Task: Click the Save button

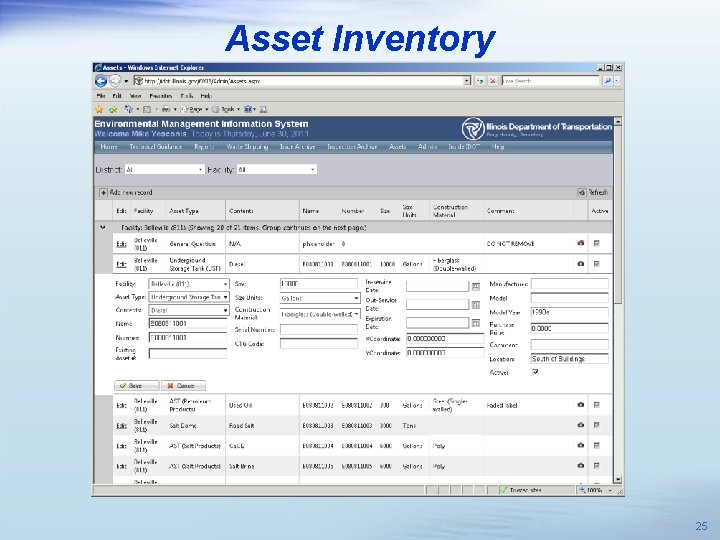Action: (136, 386)
